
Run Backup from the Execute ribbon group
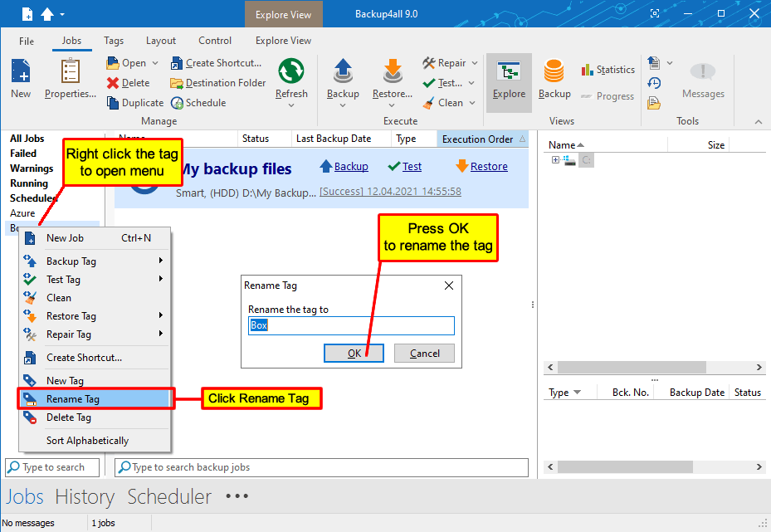[343, 78]
